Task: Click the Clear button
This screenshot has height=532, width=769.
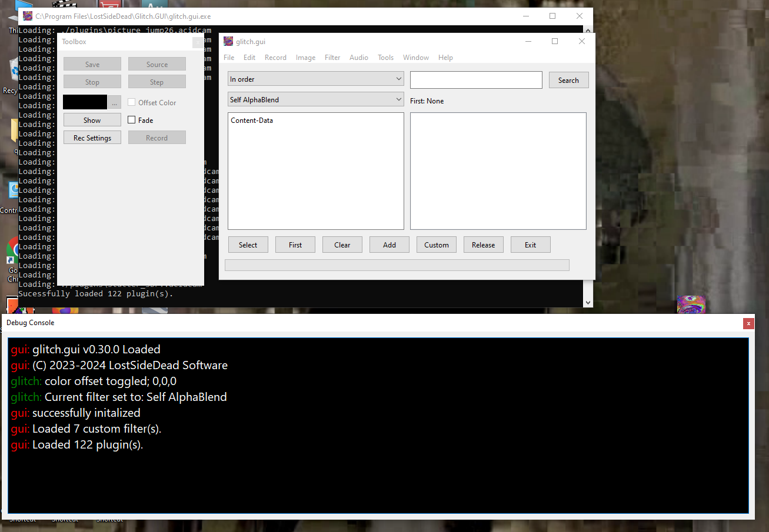Action: click(x=342, y=245)
